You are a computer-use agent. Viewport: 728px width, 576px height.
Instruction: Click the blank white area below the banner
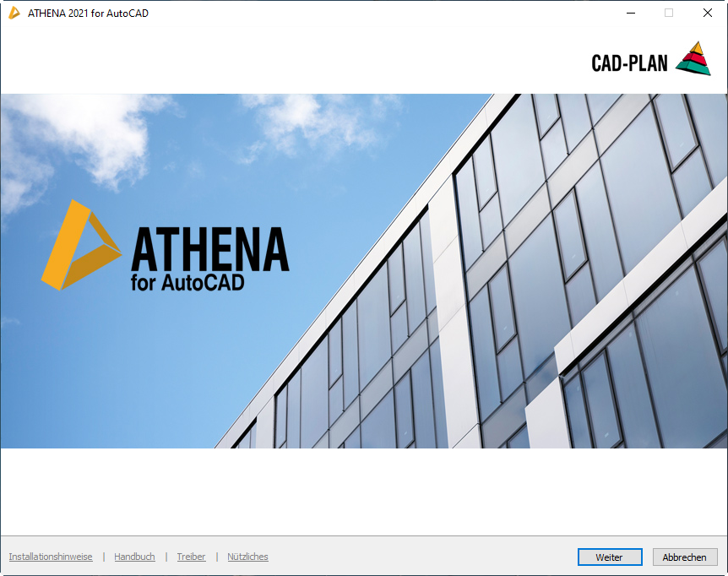363,492
